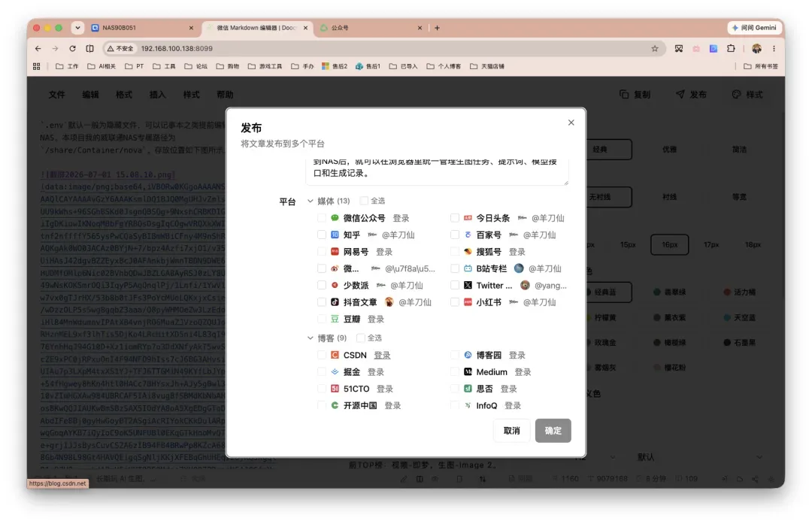This screenshot has width=812, height=524.
Task: Click 登录 link next to 微信公众号
Action: click(x=401, y=218)
